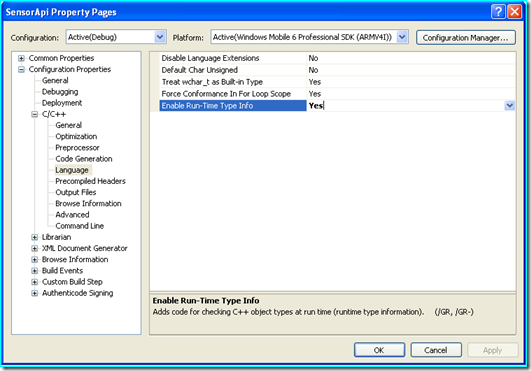This screenshot has height=371, width=531.
Task: Open the Optimization page
Action: point(76,136)
